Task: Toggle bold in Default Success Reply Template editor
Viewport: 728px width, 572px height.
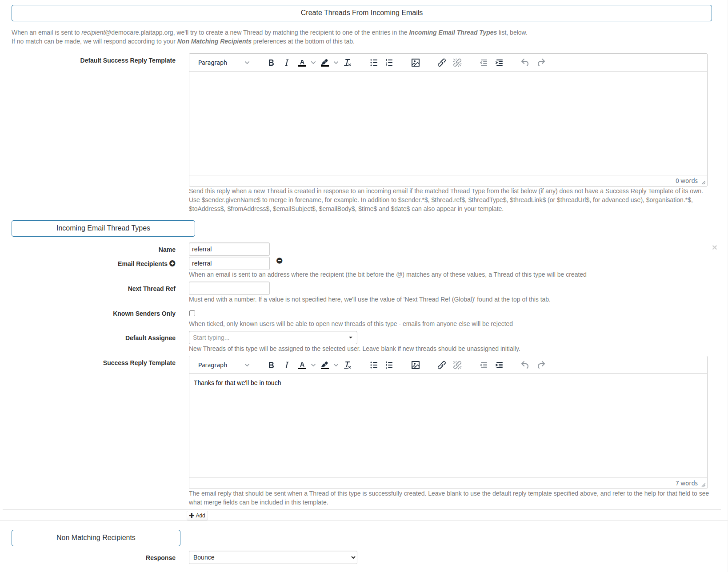Action: [271, 63]
